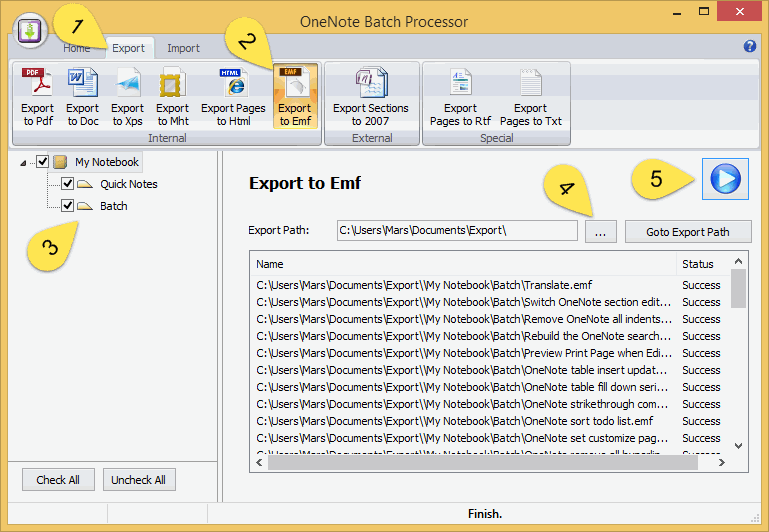
Task: Click the list scroll up arrow
Action: 739,261
